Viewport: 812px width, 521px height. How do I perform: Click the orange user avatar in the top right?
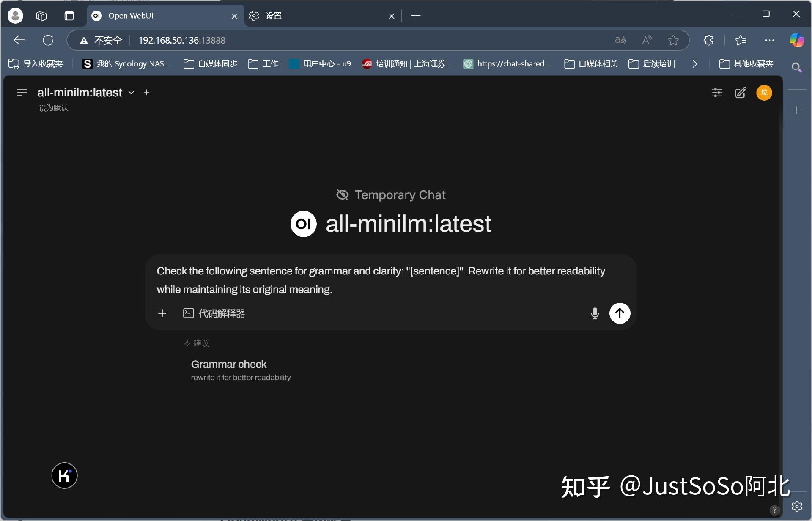click(x=764, y=93)
